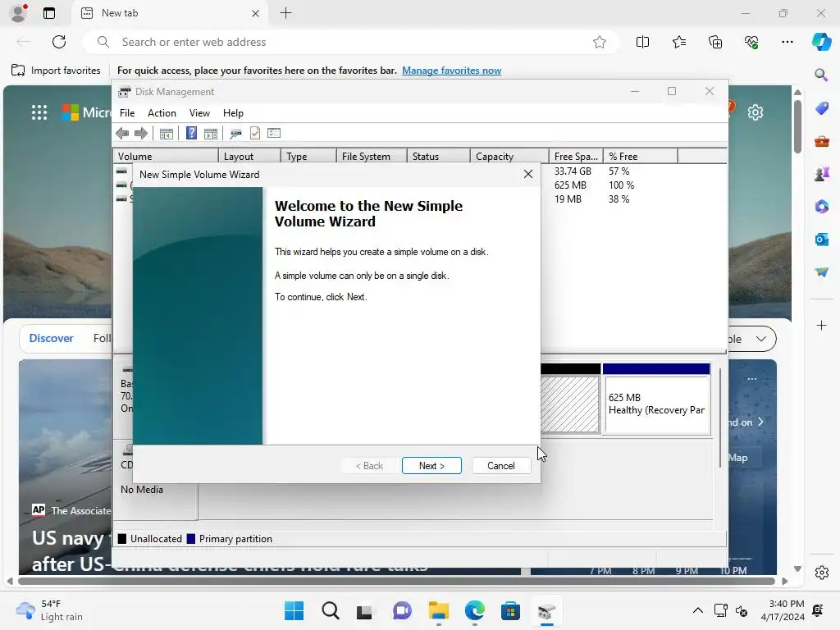Open sidebar Outlook icon
Screen dimensions: 840x630
pos(821,239)
